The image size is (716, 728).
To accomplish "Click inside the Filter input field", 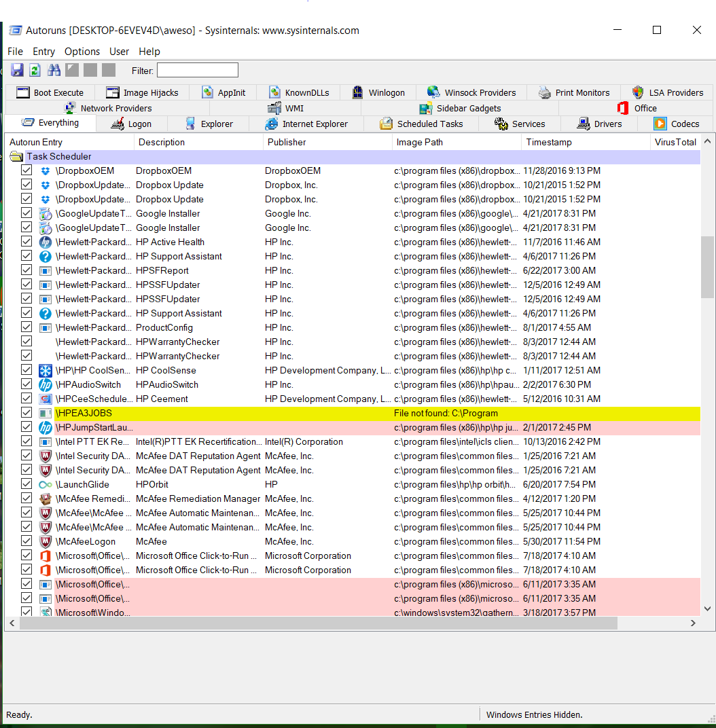I will (197, 70).
